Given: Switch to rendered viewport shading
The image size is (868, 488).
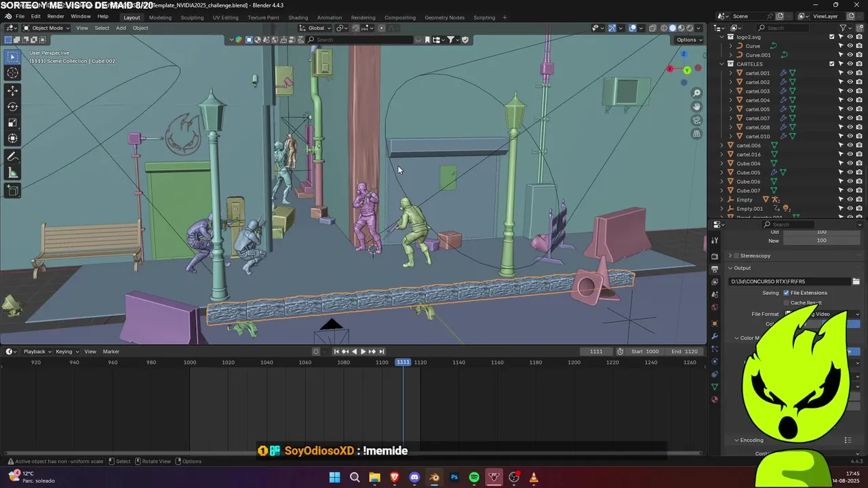Looking at the screenshot, I should [690, 28].
